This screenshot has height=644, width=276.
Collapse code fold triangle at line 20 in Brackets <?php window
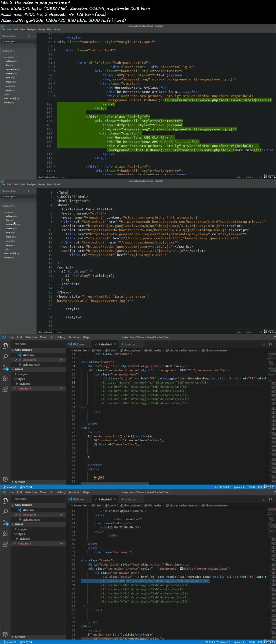(55, 271)
